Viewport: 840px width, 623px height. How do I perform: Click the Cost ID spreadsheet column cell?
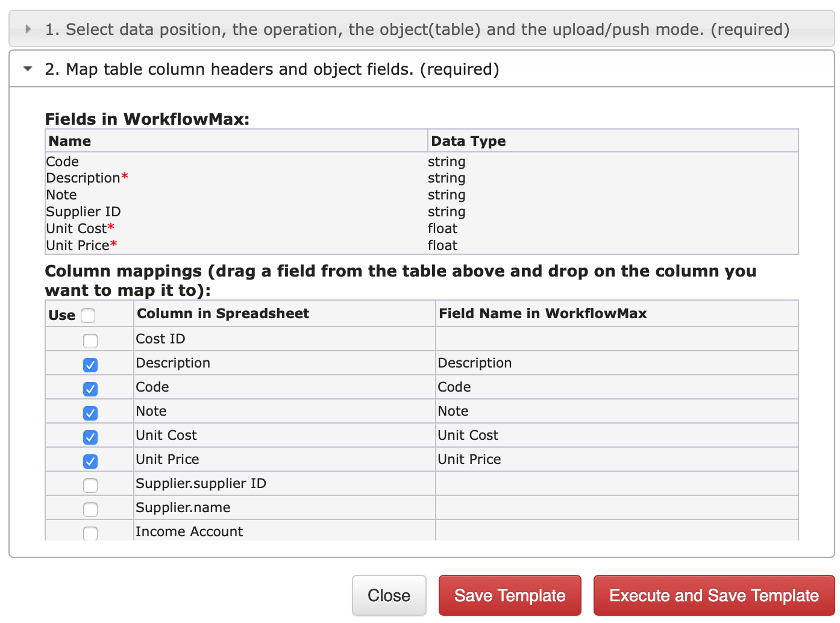pyautogui.click(x=284, y=339)
